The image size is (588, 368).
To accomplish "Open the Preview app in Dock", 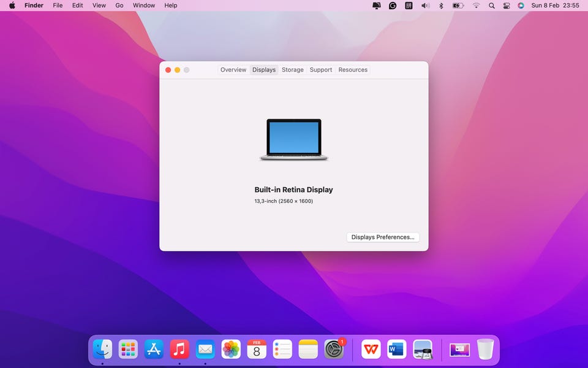I will (x=423, y=350).
